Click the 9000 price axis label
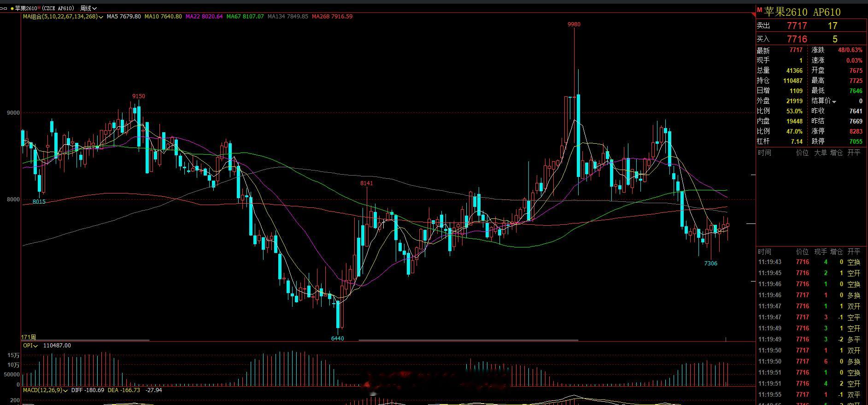 (13, 113)
